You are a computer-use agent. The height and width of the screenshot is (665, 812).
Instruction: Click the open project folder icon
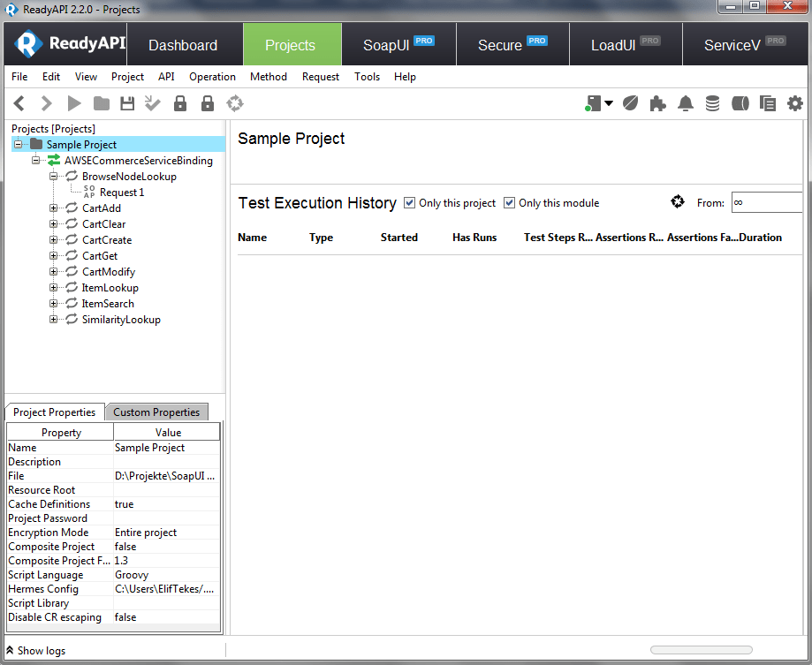point(102,104)
